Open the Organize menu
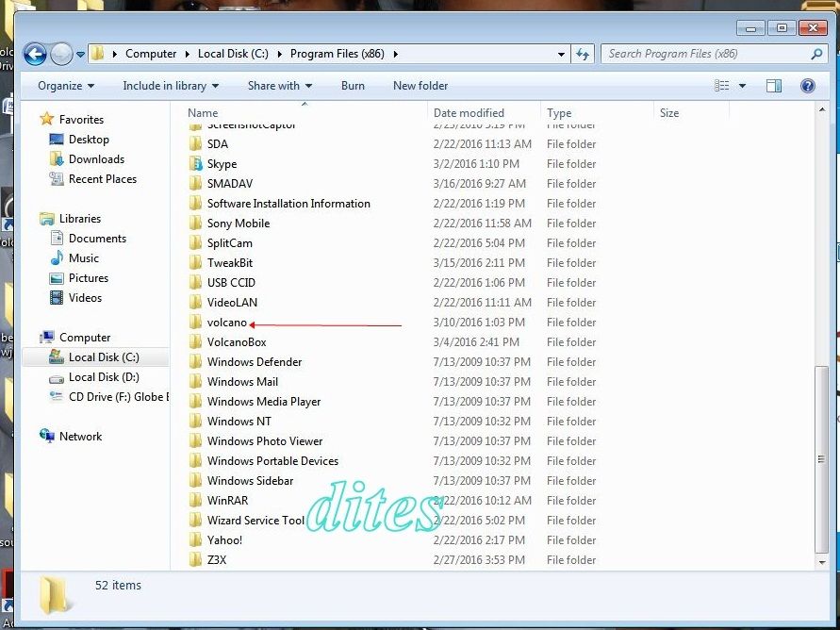 pos(66,86)
